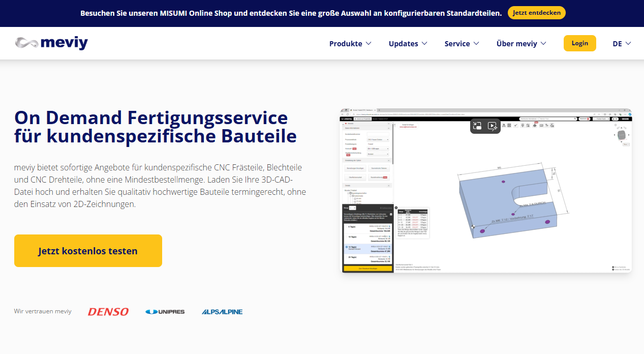Image resolution: width=644 pixels, height=354 pixels.
Task: Click the DENSO logo
Action: click(108, 311)
